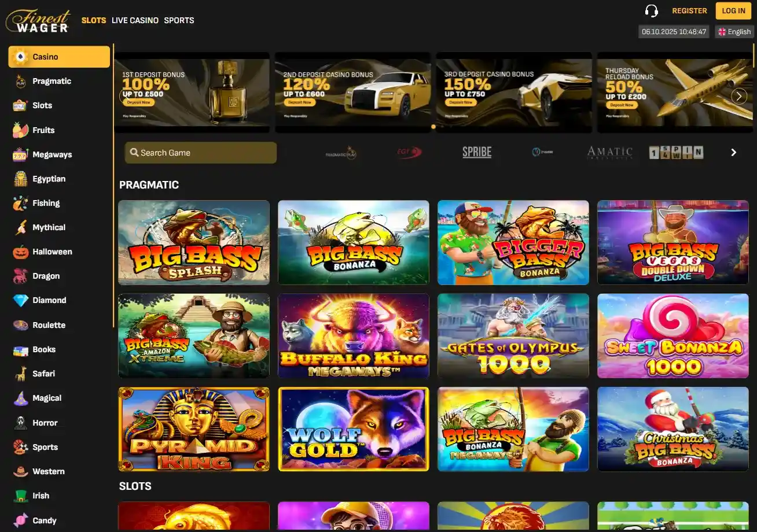Advance the promo banner carousel
757x532 pixels.
pyautogui.click(x=739, y=95)
